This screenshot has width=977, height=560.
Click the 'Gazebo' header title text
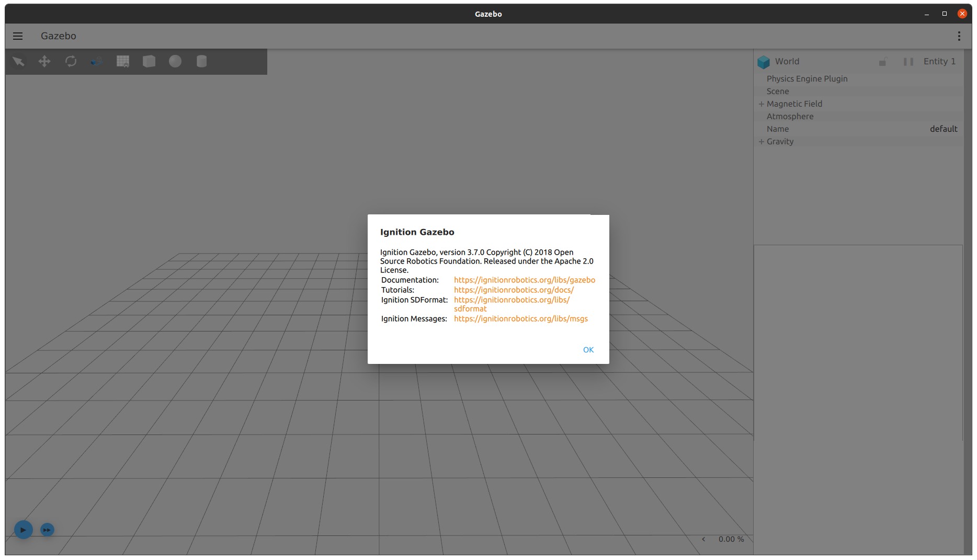[59, 36]
